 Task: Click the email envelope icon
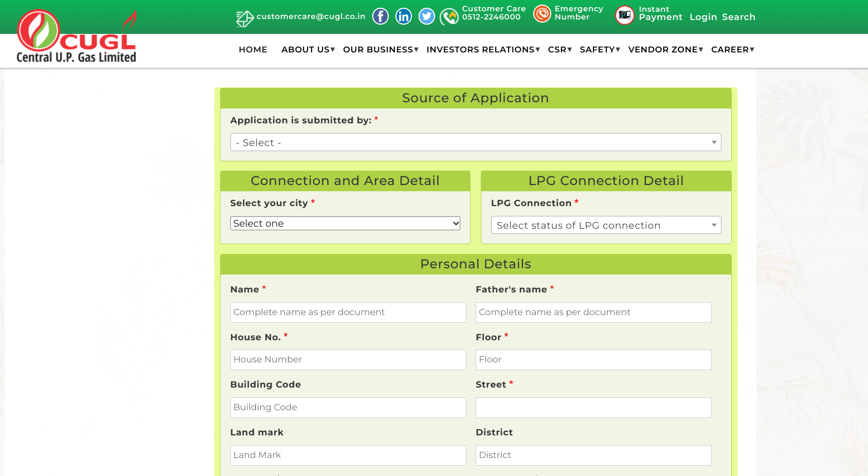coord(244,18)
